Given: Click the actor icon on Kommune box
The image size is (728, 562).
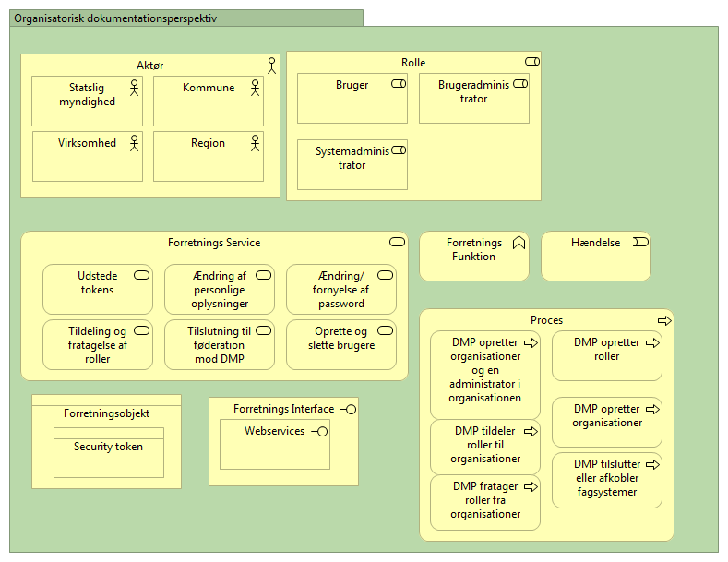Looking at the screenshot, I should click(x=255, y=88).
